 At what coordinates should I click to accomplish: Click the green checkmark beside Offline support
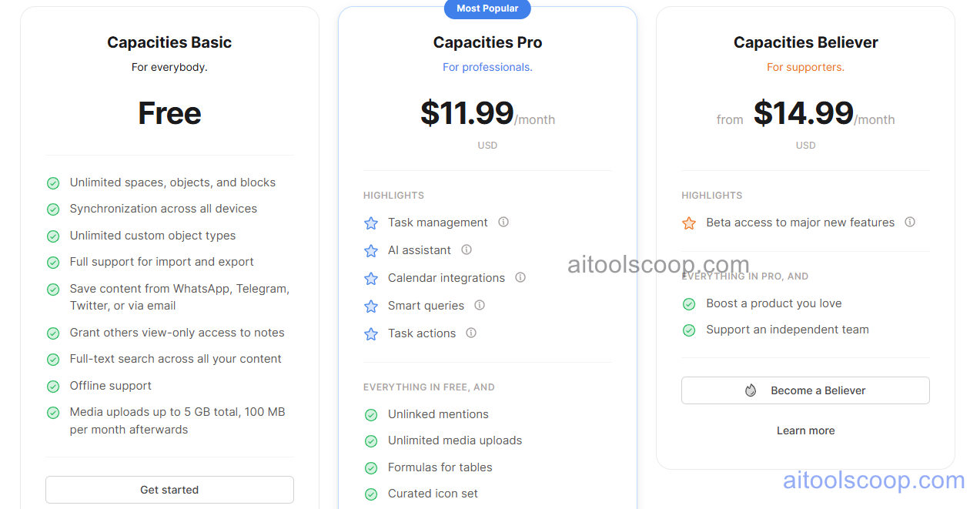(53, 386)
